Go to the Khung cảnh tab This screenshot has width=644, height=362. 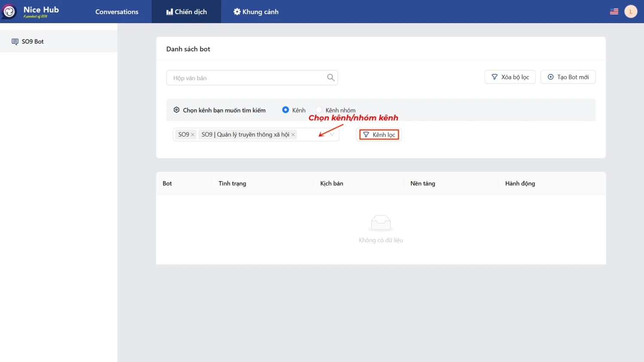point(256,12)
